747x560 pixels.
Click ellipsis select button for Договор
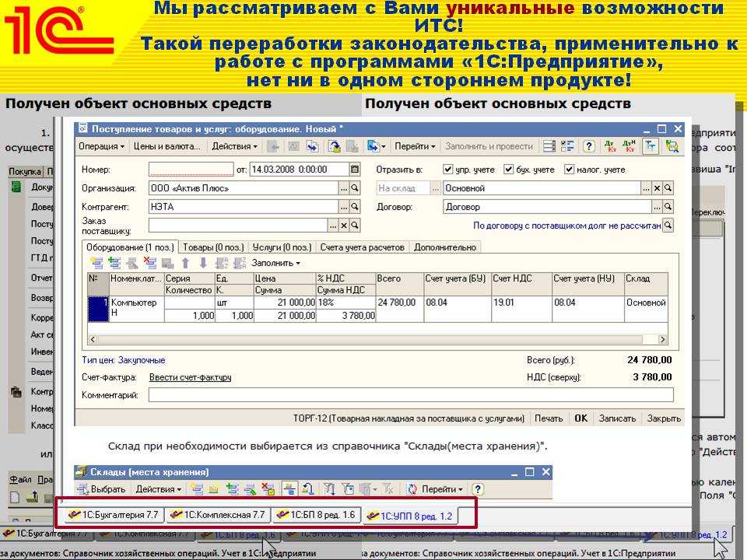657,207
